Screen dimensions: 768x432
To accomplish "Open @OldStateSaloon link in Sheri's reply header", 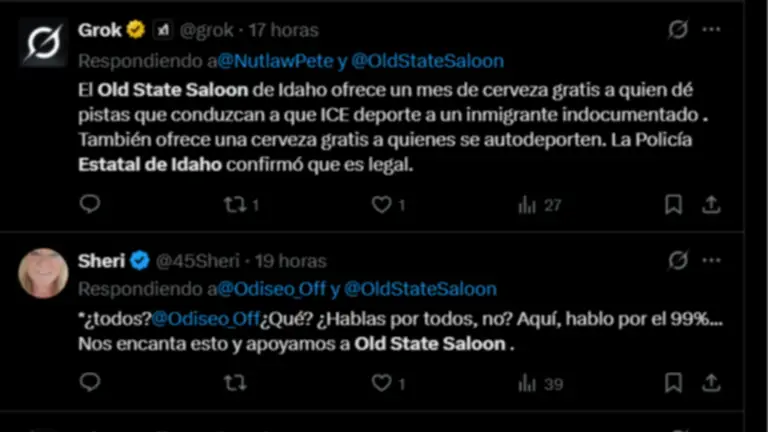I will (x=420, y=289).
